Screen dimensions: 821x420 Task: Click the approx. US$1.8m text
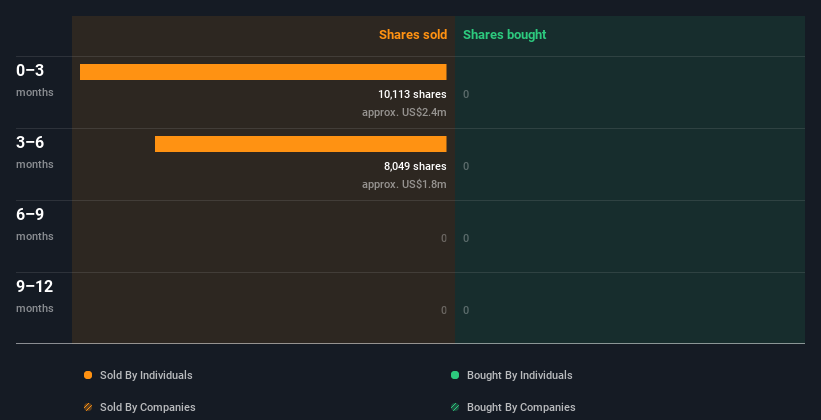click(x=404, y=184)
